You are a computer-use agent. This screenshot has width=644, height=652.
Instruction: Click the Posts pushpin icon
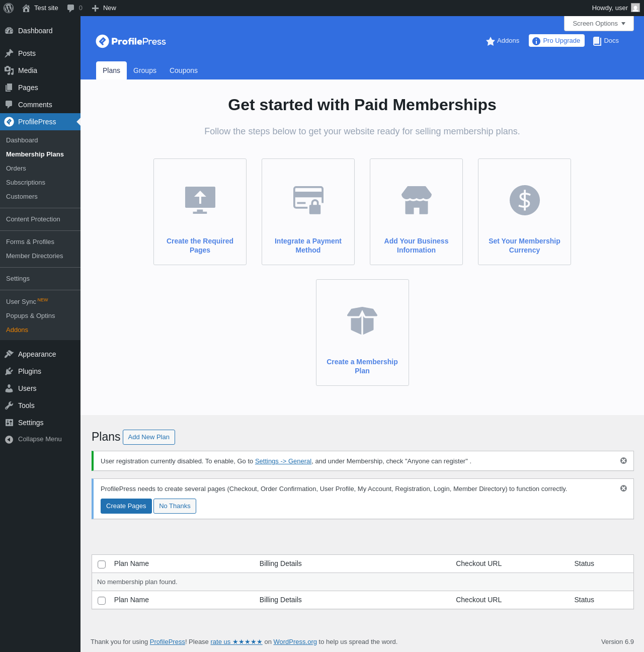[x=9, y=53]
